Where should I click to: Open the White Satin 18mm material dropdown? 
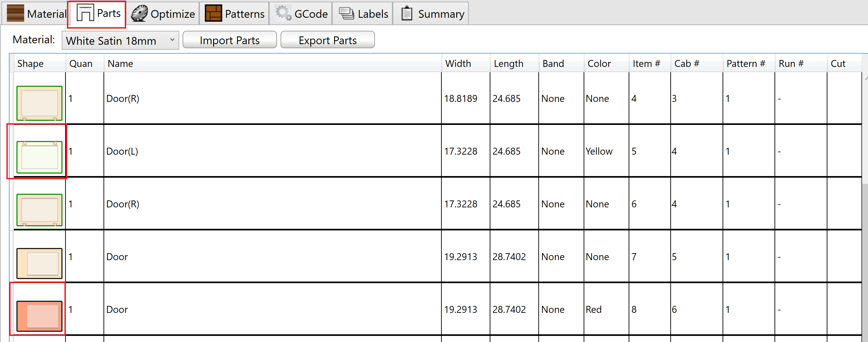tap(120, 41)
